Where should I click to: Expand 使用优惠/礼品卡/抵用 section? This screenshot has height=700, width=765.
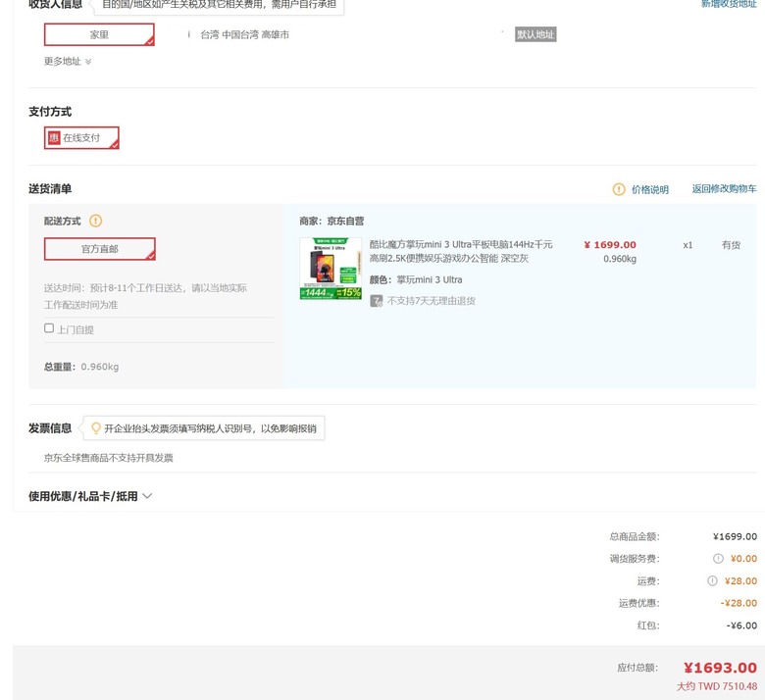(90, 497)
